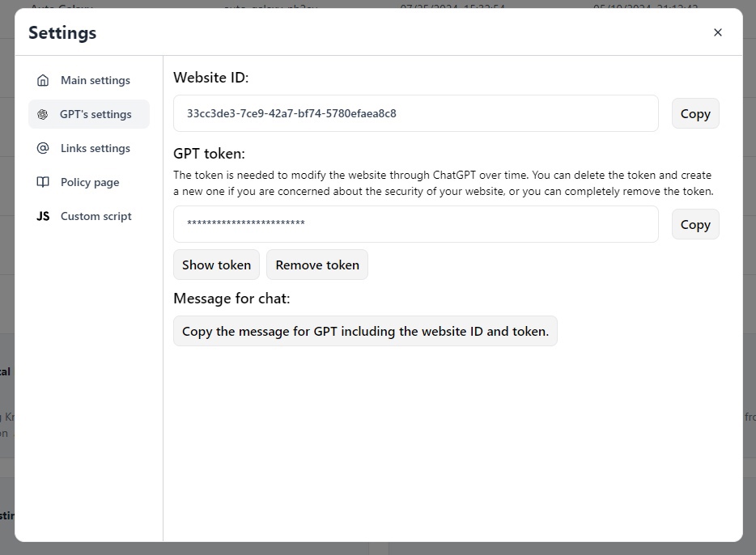
Task: Click the @ icon for Links settings
Action: point(43,148)
